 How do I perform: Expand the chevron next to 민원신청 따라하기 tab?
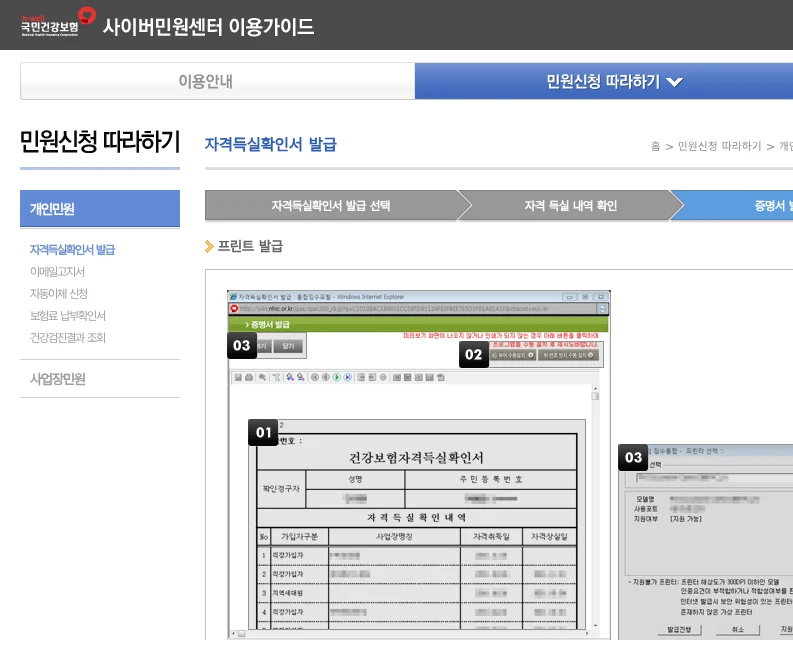[x=675, y=82]
